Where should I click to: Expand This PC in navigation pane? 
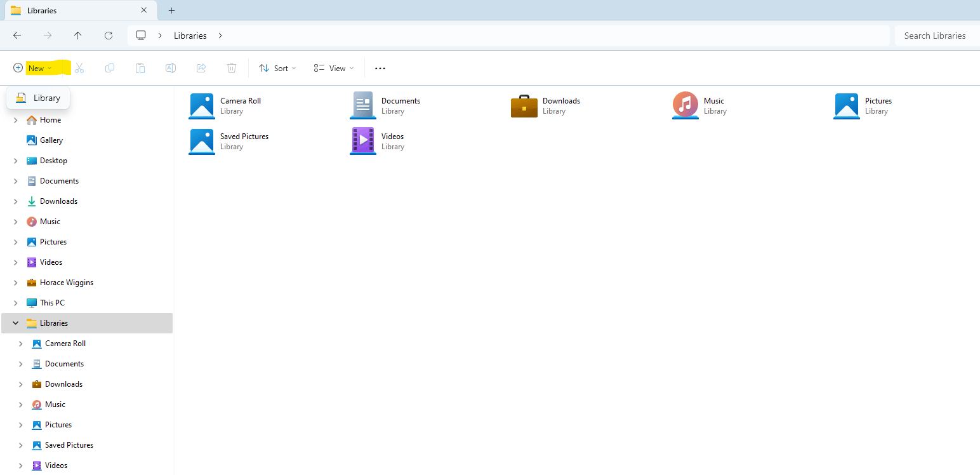[x=16, y=303]
